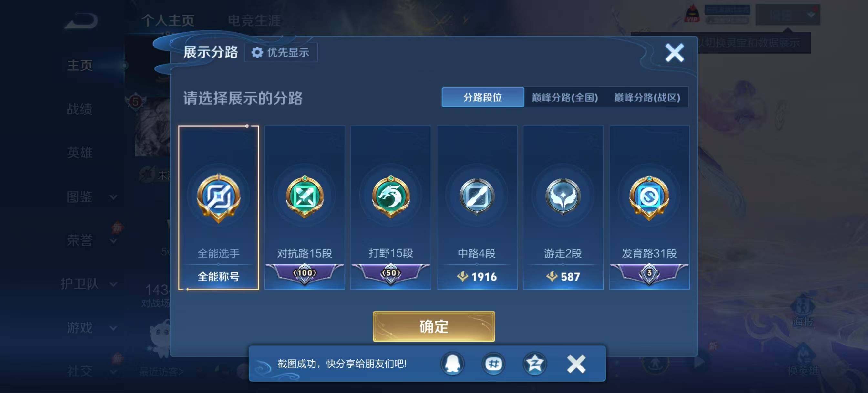
Task: Go back using the return arrow
Action: click(81, 21)
